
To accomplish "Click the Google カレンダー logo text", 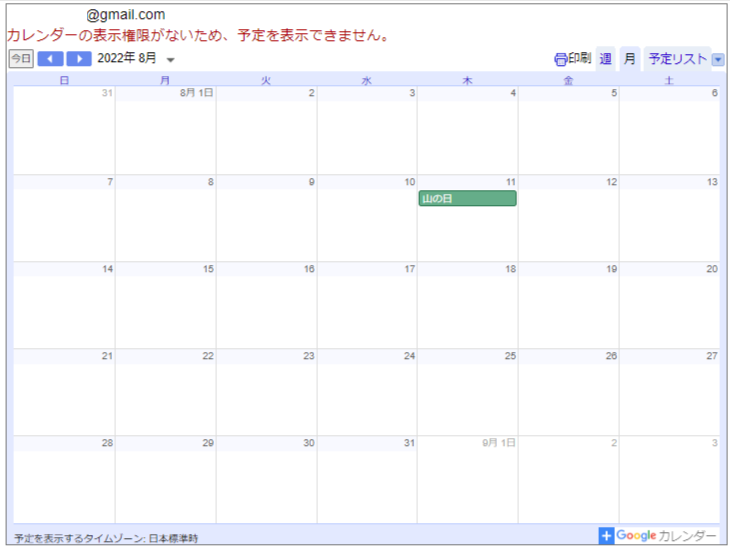I will coord(666,536).
